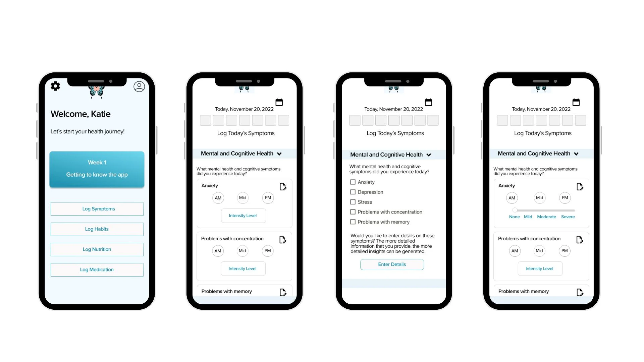Select Week 1 Getting to know the app
This screenshot has width=644, height=362.
[x=96, y=168]
